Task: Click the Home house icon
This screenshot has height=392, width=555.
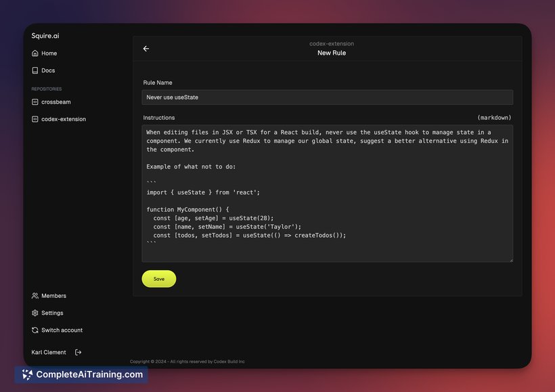Action: tap(35, 53)
